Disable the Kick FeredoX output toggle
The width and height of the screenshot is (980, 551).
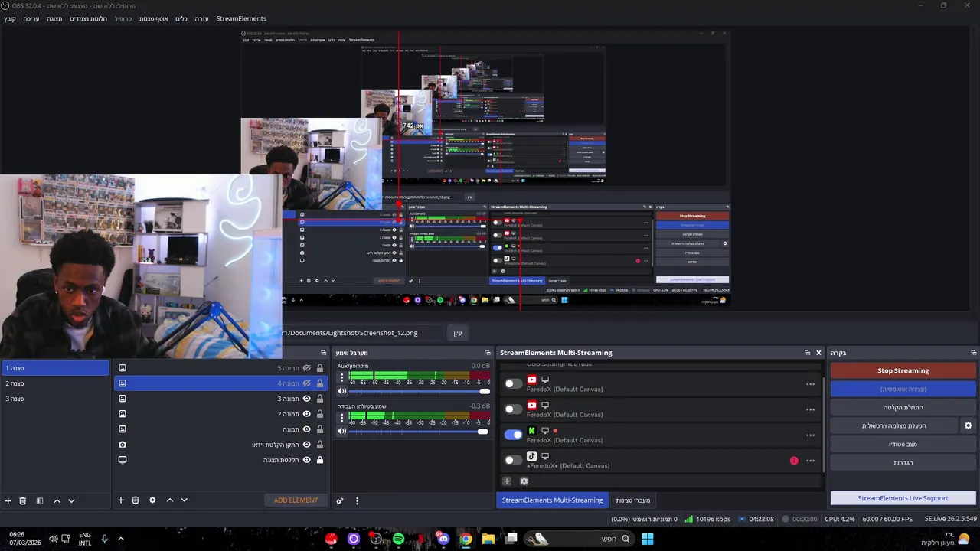[513, 435]
